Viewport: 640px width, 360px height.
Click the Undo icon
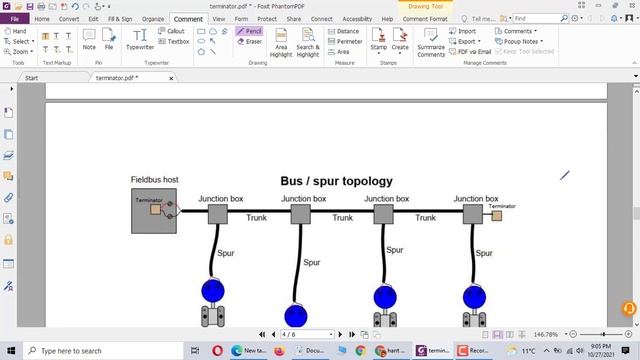coord(75,7)
